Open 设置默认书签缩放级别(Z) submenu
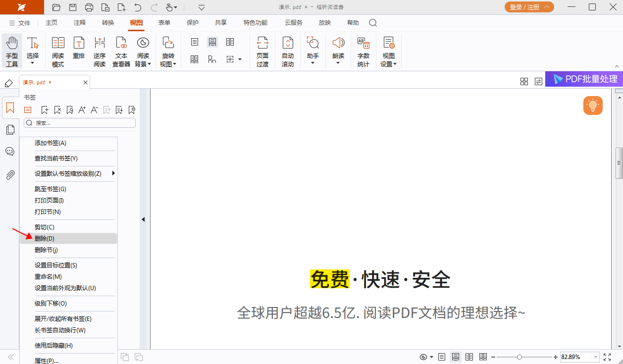 [68, 173]
